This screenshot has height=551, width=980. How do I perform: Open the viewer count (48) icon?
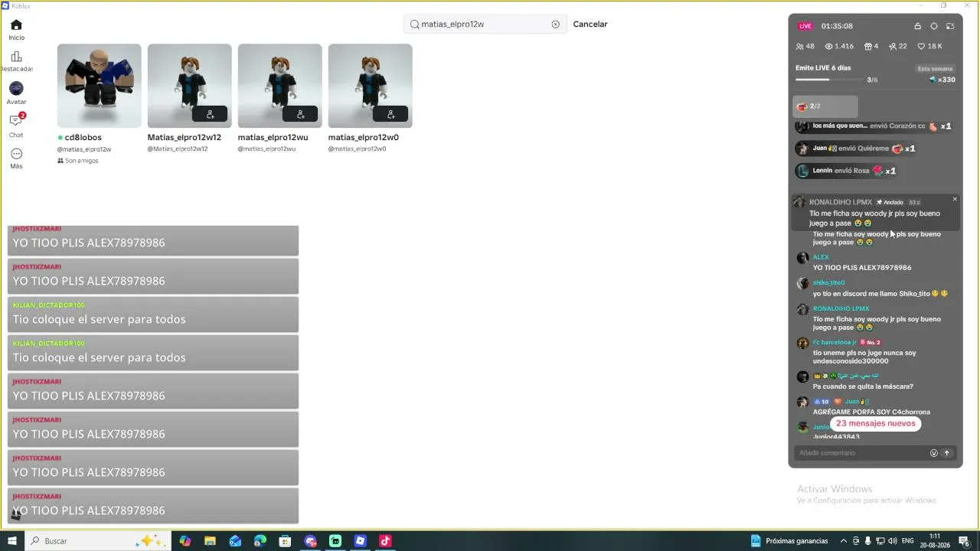click(x=805, y=47)
